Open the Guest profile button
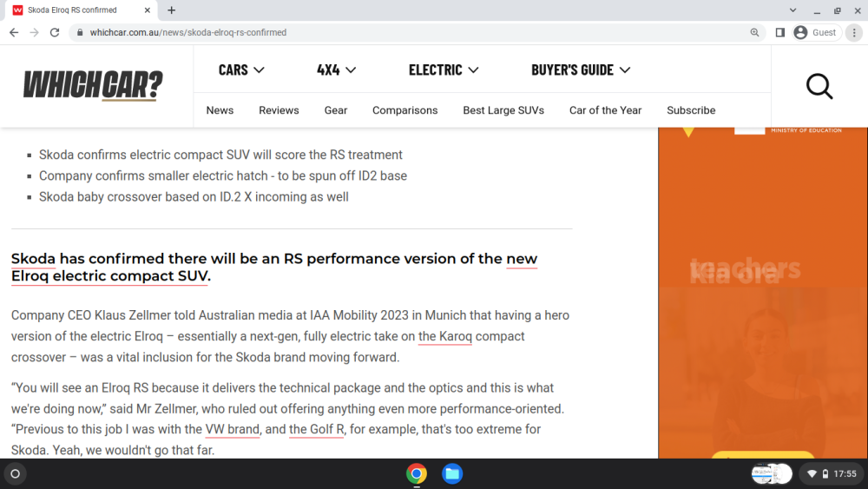Viewport: 868px width, 489px height. (x=817, y=33)
